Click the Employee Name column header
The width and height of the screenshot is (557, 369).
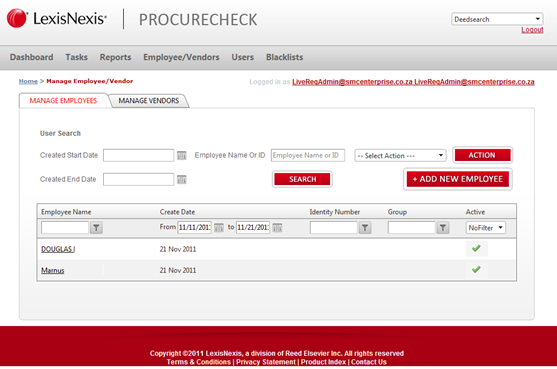pyautogui.click(x=66, y=212)
